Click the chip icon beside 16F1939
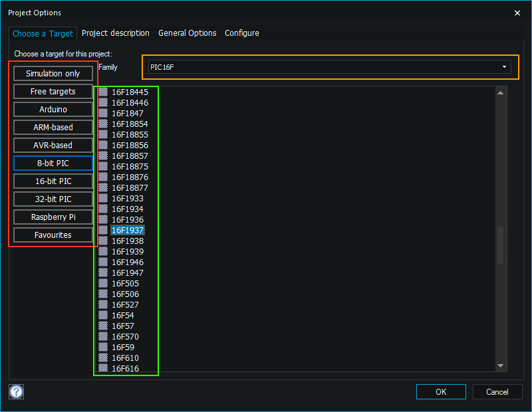 pyautogui.click(x=103, y=251)
